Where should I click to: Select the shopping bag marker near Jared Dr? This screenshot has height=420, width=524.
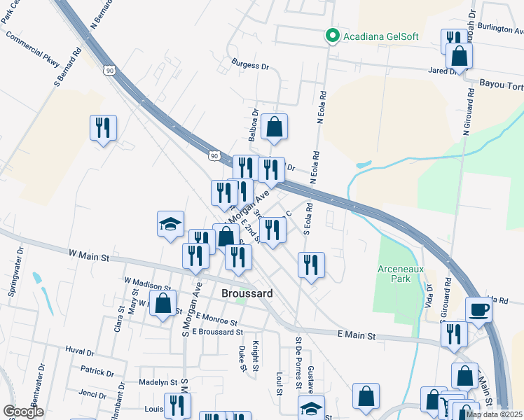pos(459,58)
